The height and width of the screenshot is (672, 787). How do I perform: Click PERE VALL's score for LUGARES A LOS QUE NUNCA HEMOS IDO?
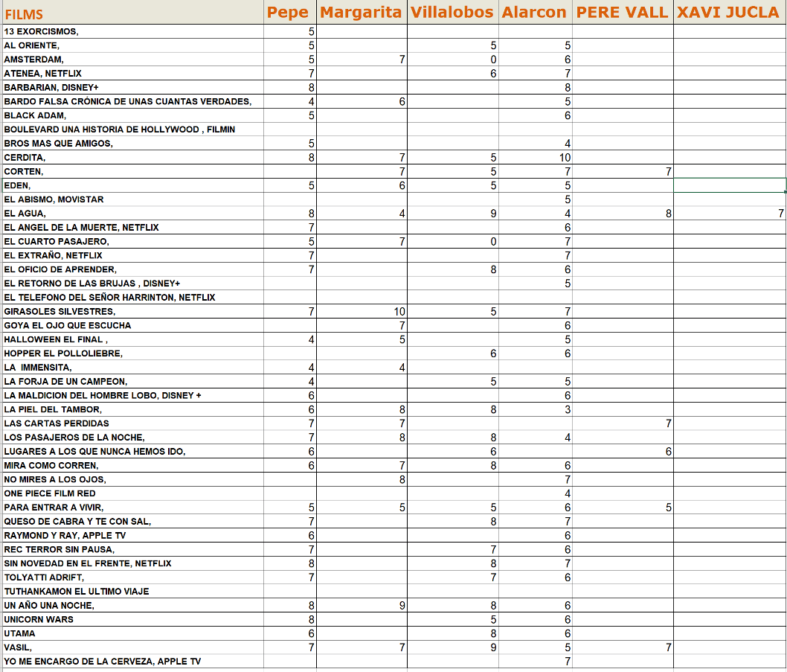623,451
